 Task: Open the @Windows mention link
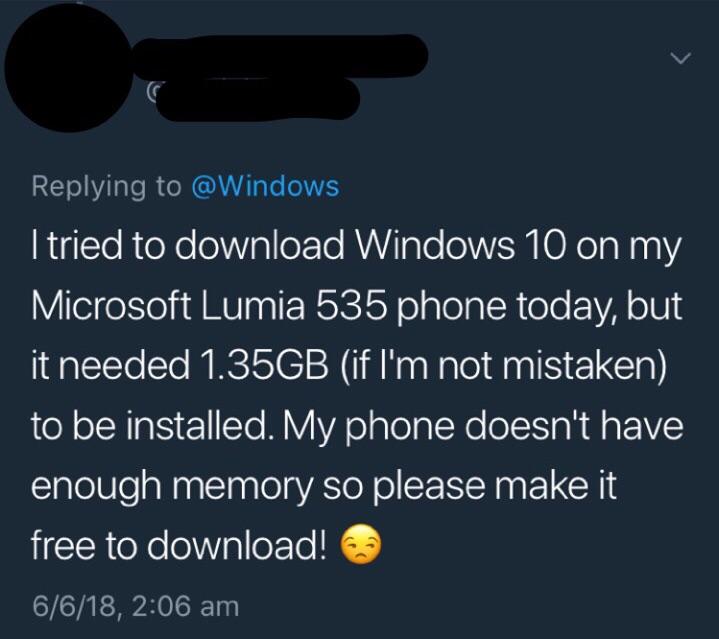pyautogui.click(x=265, y=187)
